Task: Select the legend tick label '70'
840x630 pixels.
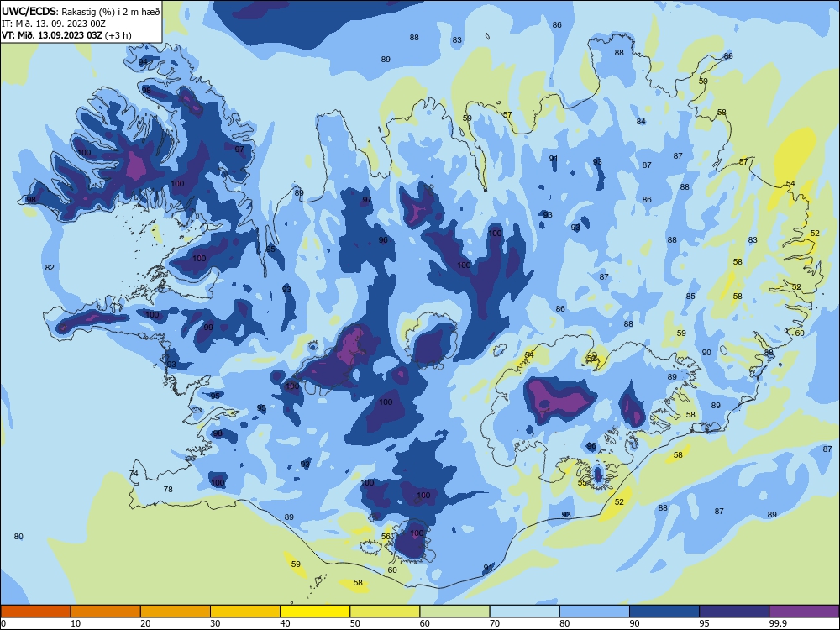Action: coord(495,623)
